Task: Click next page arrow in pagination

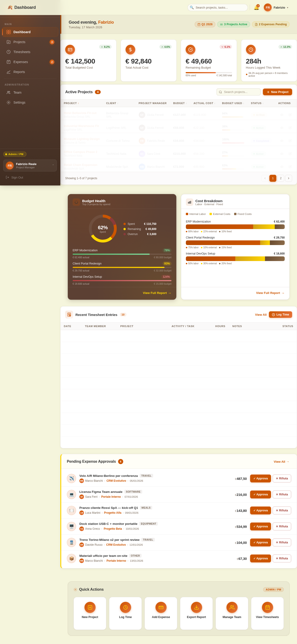Action: pos(288,178)
